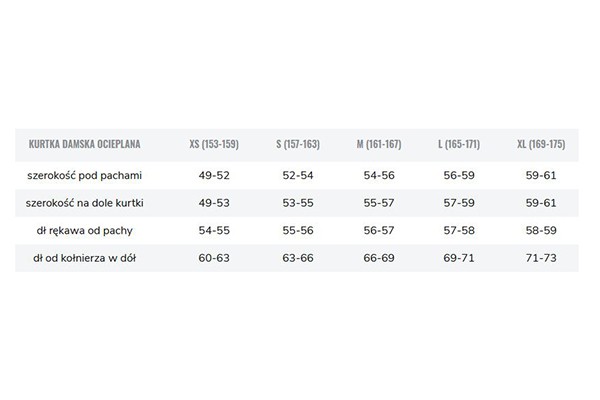This screenshot has height=400, width=600.
Task: Click the 52-54 cell under S
Action: 298,175
